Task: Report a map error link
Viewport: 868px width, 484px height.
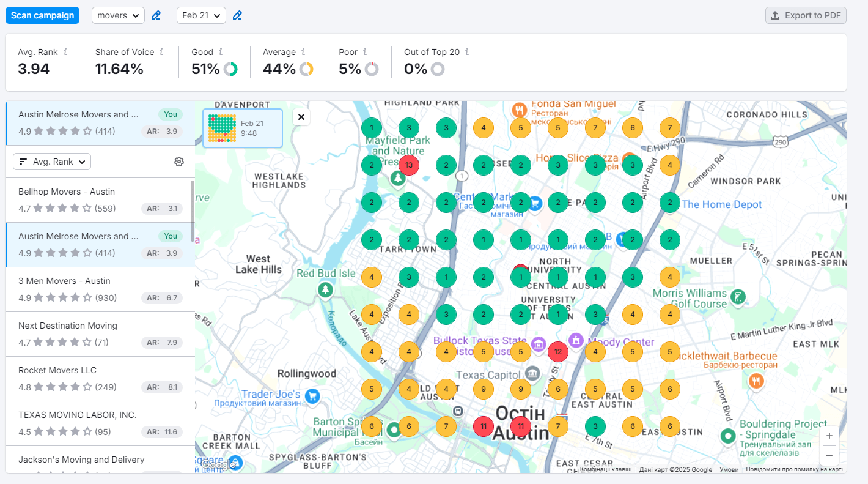Action: coord(794,469)
